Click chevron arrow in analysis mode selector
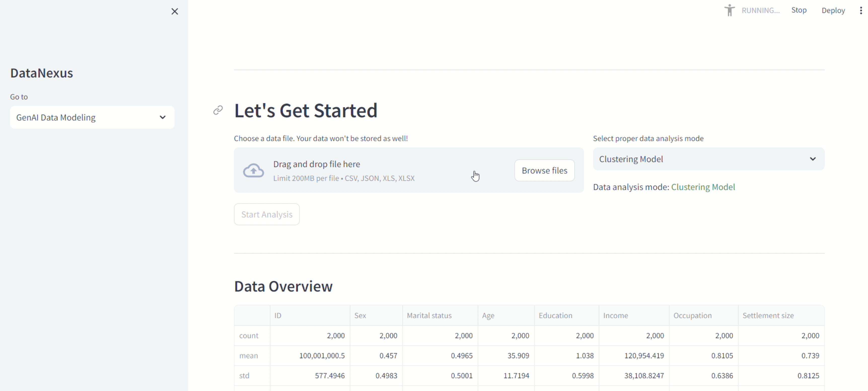Screen dimensions: 868x391 [x=813, y=159]
